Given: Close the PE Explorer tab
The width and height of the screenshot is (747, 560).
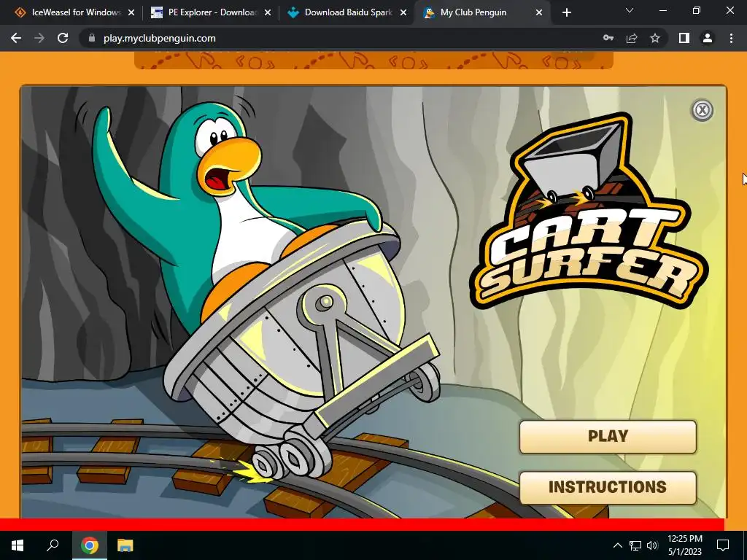Looking at the screenshot, I should click(268, 13).
